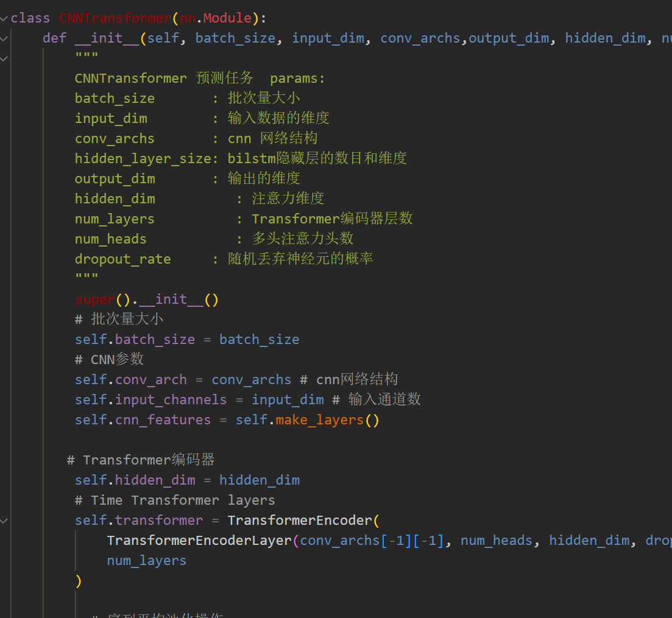Image resolution: width=672 pixels, height=618 pixels.
Task: Click the input_dim parameter in __init__
Action: point(328,38)
